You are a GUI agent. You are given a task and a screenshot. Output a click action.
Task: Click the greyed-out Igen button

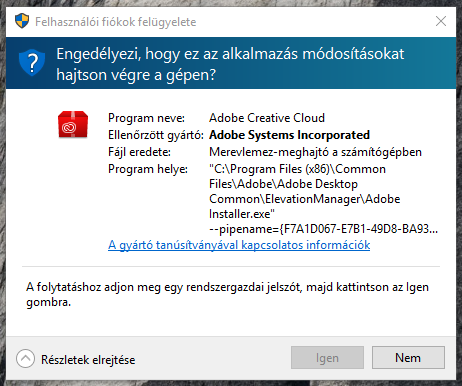pyautogui.click(x=327, y=358)
